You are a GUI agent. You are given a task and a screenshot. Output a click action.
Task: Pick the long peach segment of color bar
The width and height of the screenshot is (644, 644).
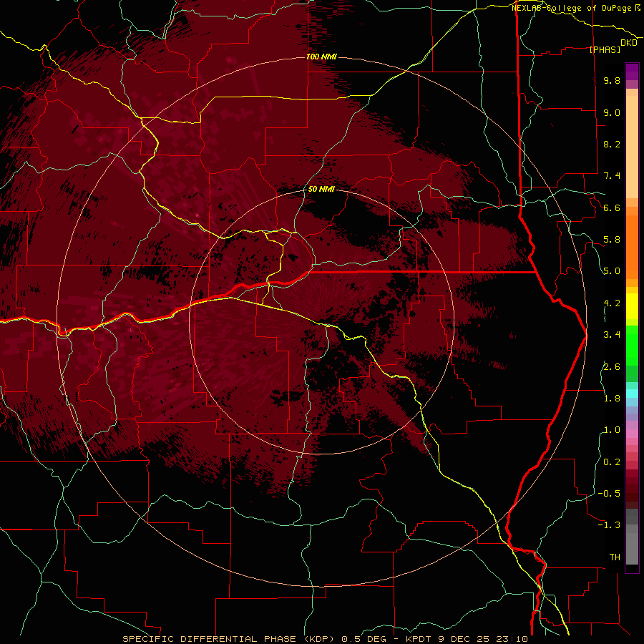coord(632,147)
